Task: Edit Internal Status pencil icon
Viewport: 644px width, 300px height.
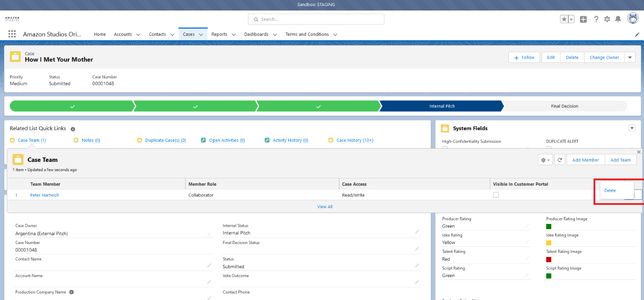Action: [x=417, y=232]
